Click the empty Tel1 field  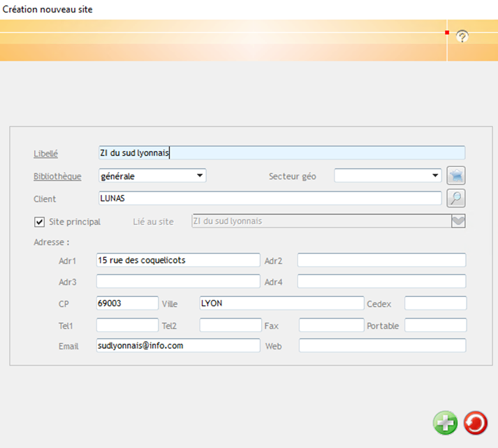coord(127,325)
